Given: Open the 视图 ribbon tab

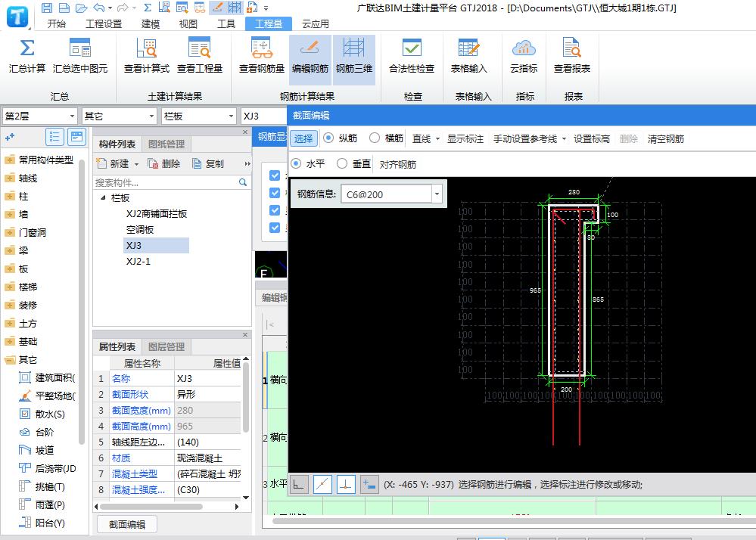Looking at the screenshot, I should pyautogui.click(x=188, y=23).
